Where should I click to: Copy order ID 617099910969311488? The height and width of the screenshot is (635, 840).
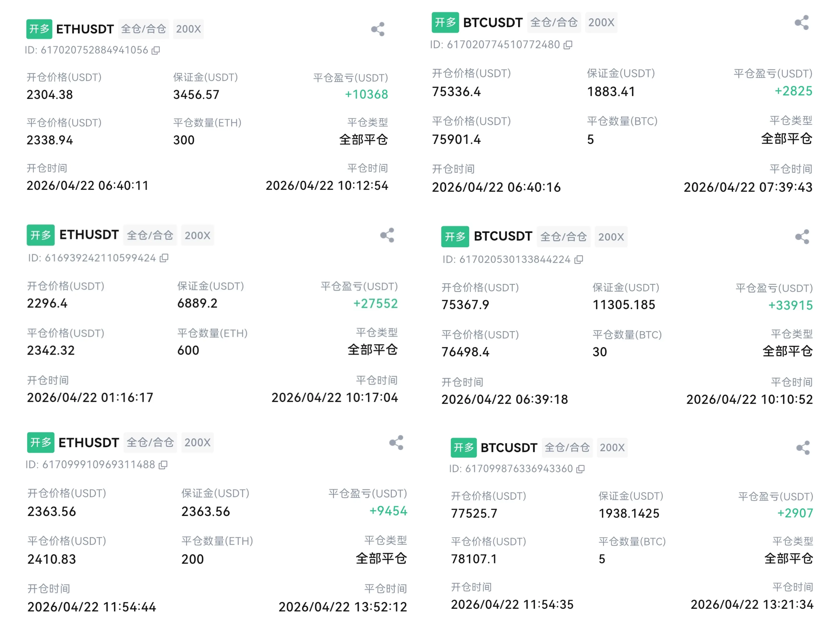point(163,465)
